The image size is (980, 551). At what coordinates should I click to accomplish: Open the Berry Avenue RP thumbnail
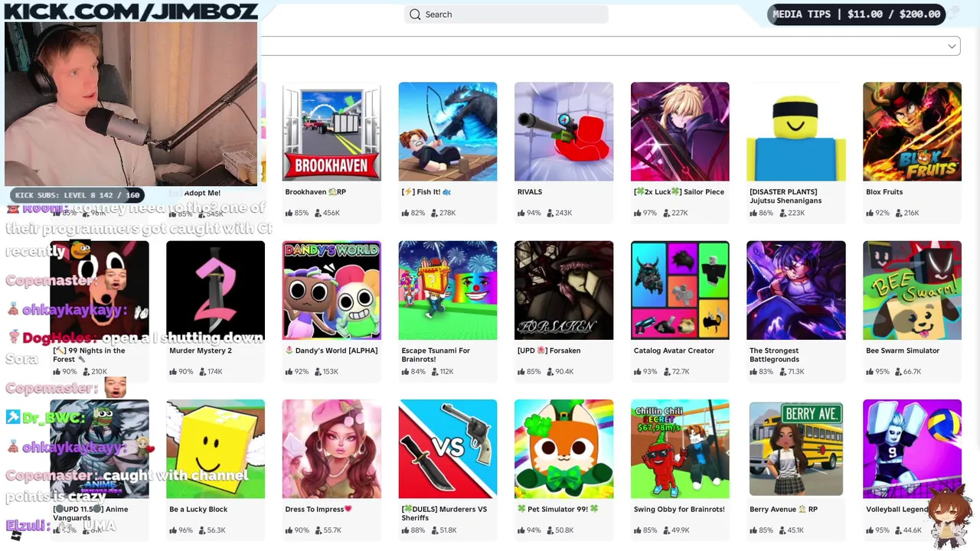pos(796,448)
